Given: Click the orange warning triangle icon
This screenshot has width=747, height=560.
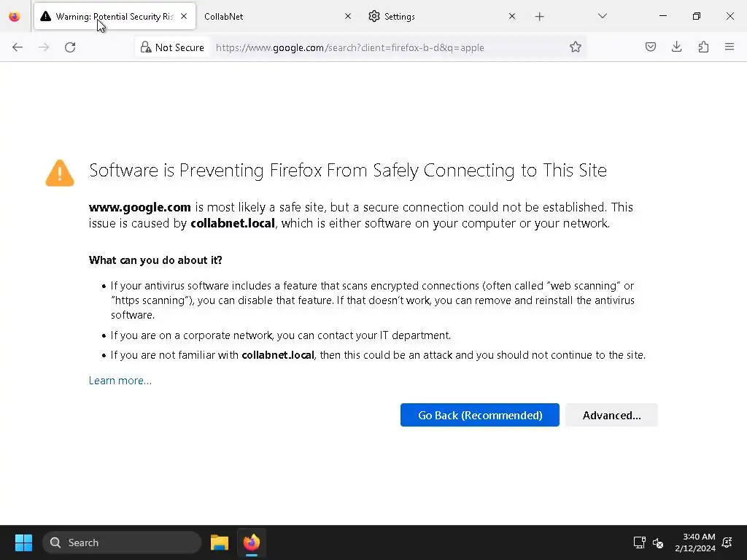Looking at the screenshot, I should tap(60, 173).
